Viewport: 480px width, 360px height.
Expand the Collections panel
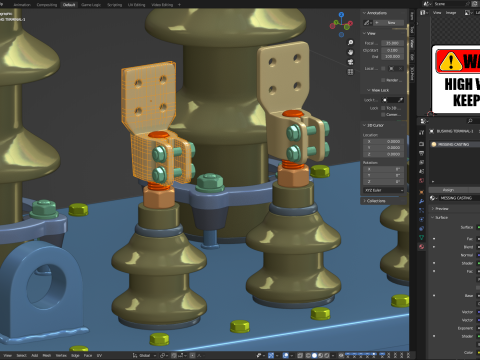(x=364, y=201)
